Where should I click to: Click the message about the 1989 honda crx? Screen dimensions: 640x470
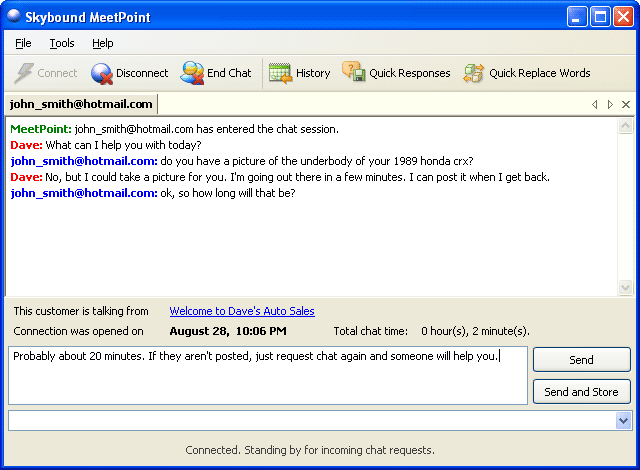(x=317, y=161)
